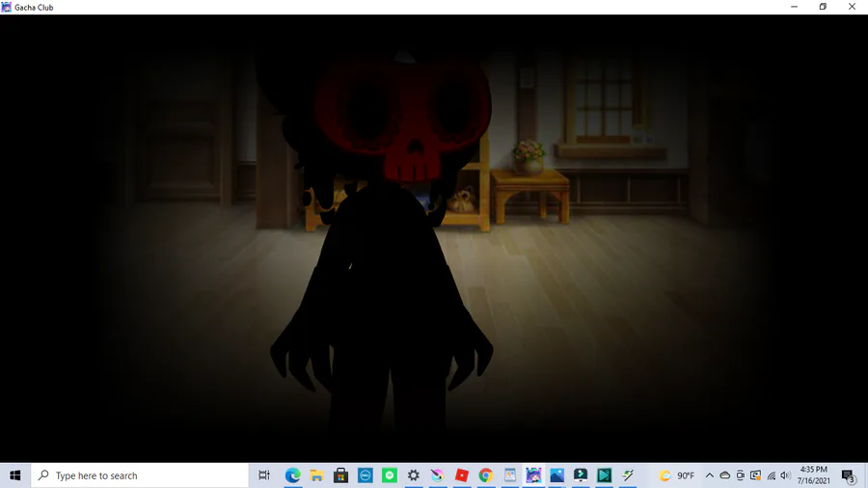Open the Photos app on the taskbar
This screenshot has height=488, width=868.
(x=556, y=475)
